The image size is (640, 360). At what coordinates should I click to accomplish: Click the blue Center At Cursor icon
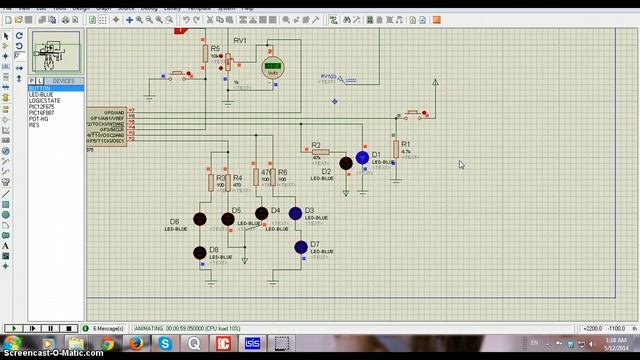click(x=129, y=20)
